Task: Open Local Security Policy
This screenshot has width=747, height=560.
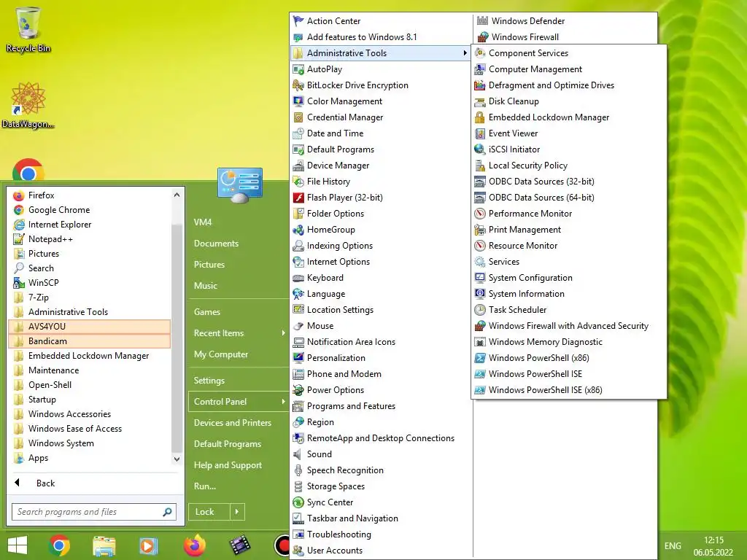Action: (569, 166)
